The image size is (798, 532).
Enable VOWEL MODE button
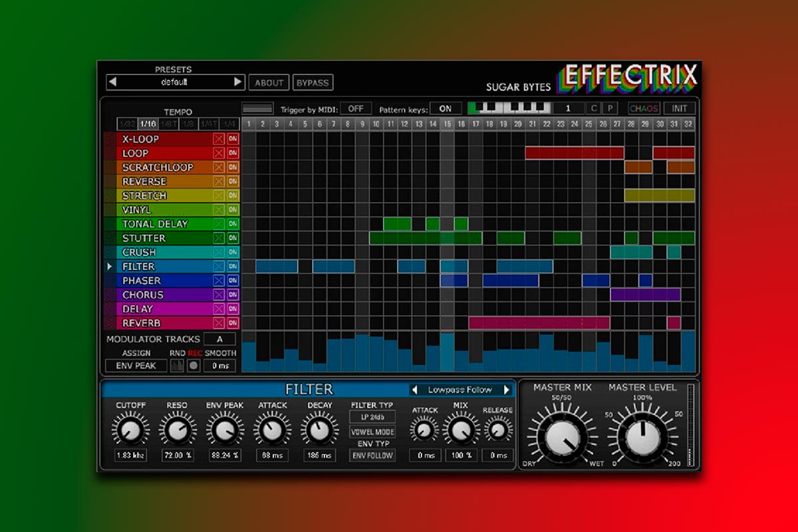(x=372, y=432)
